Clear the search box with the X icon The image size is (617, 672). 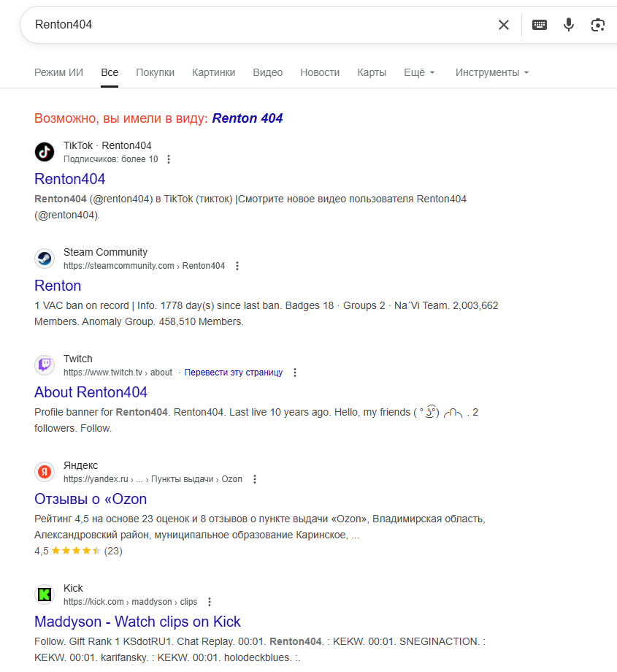point(504,25)
